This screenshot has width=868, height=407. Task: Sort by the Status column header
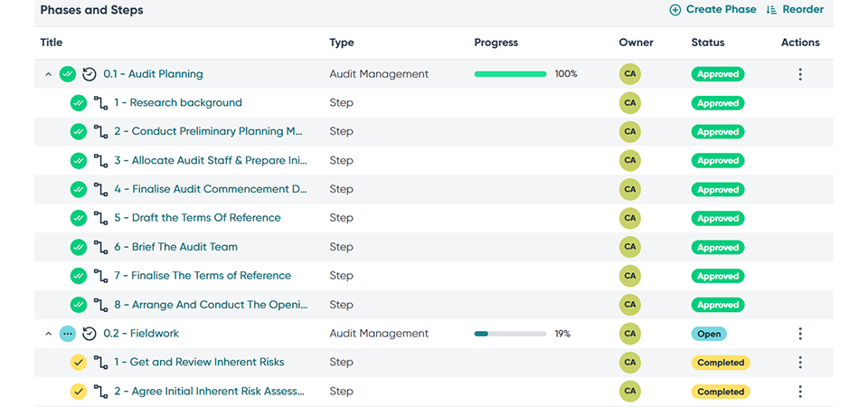[708, 43]
